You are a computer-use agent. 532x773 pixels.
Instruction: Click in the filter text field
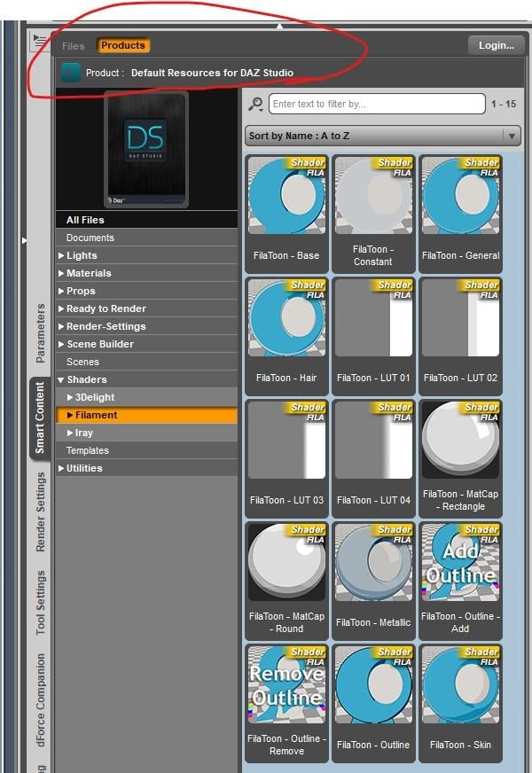click(377, 104)
